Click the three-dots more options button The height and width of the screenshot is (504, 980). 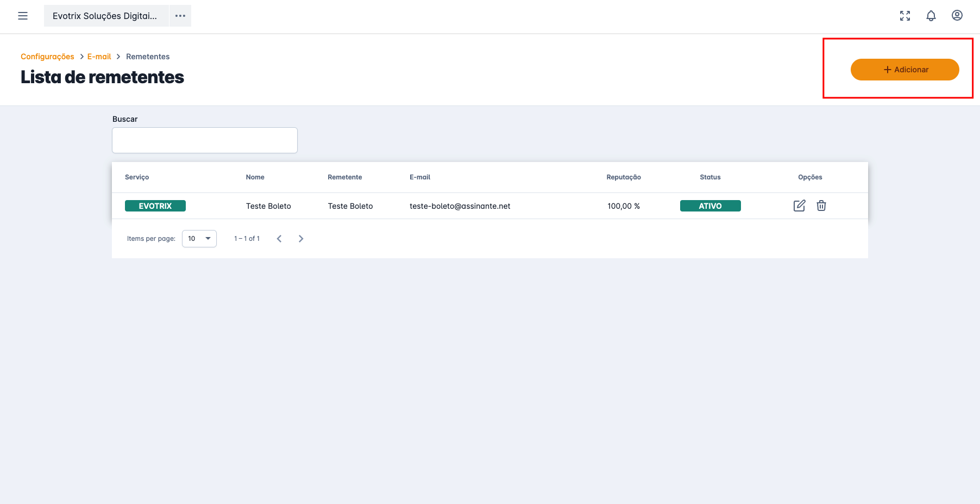[180, 16]
